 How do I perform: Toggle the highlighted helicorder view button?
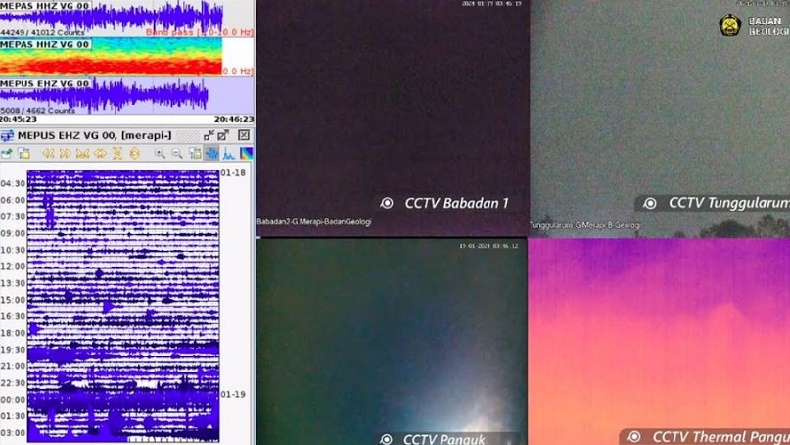pyautogui.click(x=212, y=153)
